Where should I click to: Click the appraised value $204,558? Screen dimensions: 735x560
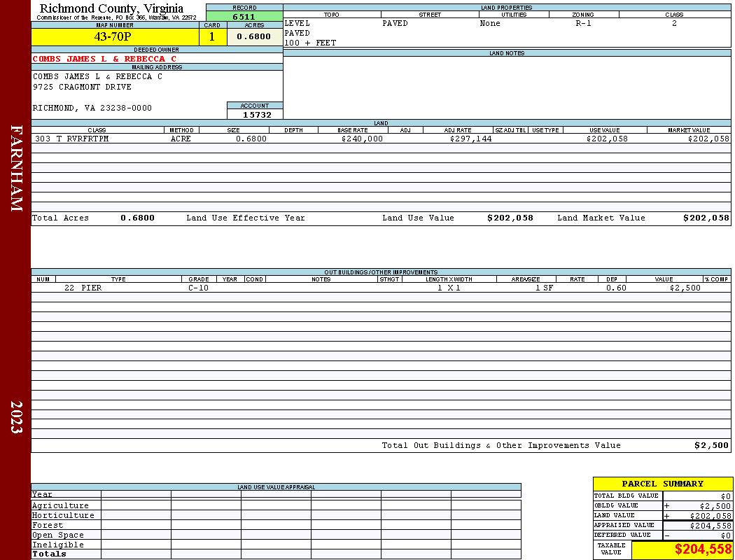[x=710, y=526]
